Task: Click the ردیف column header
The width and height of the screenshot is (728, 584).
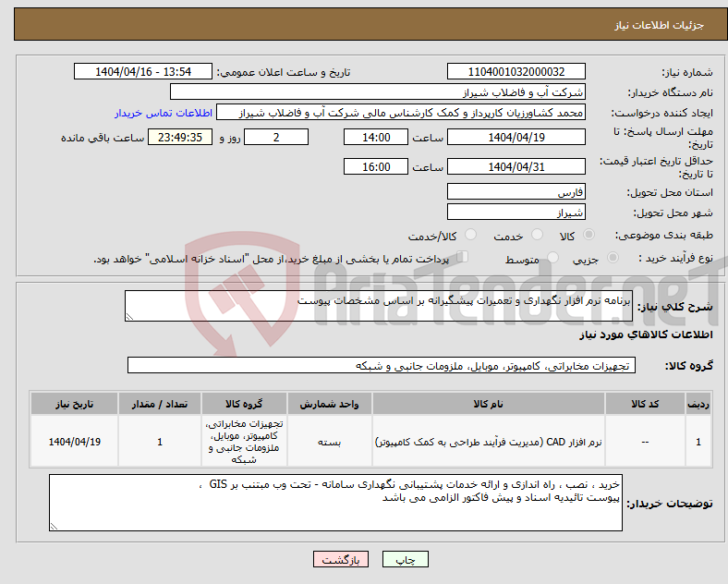Action: point(698,404)
